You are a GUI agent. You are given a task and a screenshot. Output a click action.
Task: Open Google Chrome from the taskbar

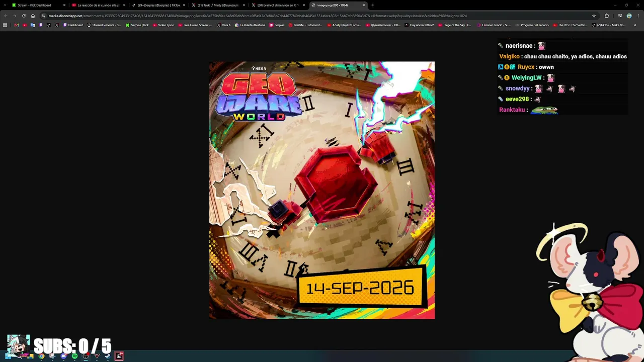pos(41,356)
